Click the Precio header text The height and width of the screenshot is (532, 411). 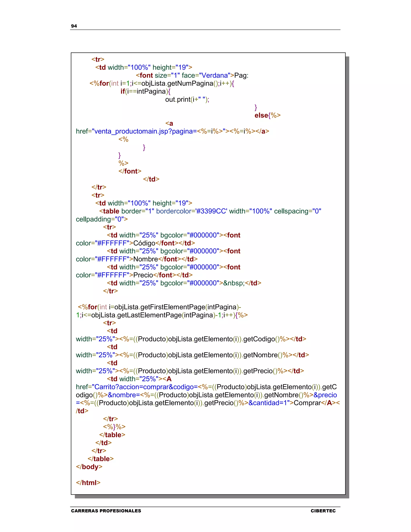point(143,275)
